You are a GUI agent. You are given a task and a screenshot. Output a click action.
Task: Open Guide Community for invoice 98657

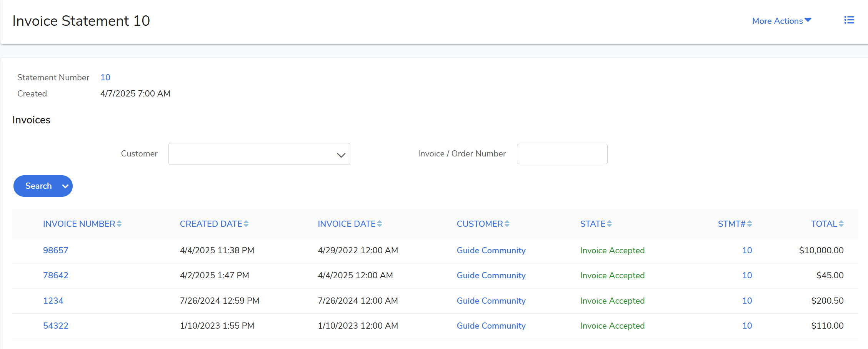click(491, 250)
